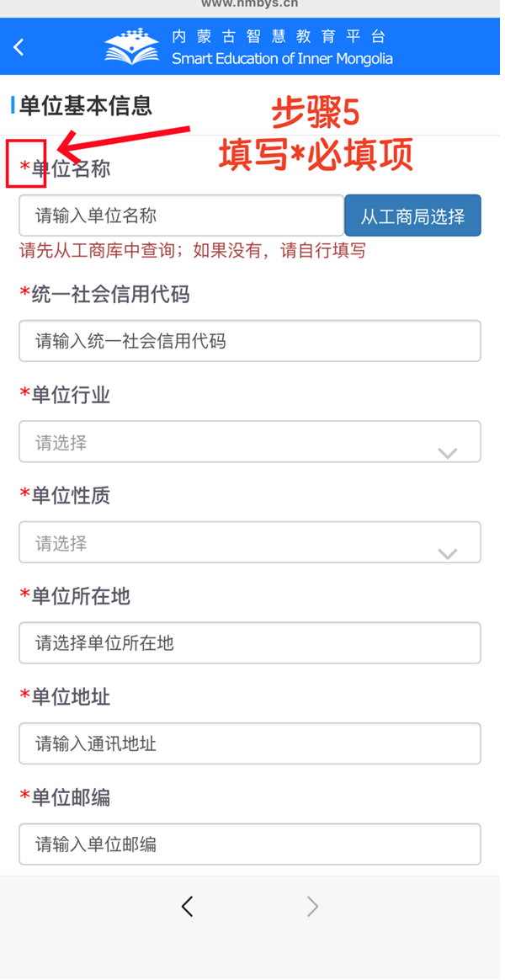Tap the 单位邮编 input box
Image resolution: width=505 pixels, height=980 pixels.
[249, 844]
